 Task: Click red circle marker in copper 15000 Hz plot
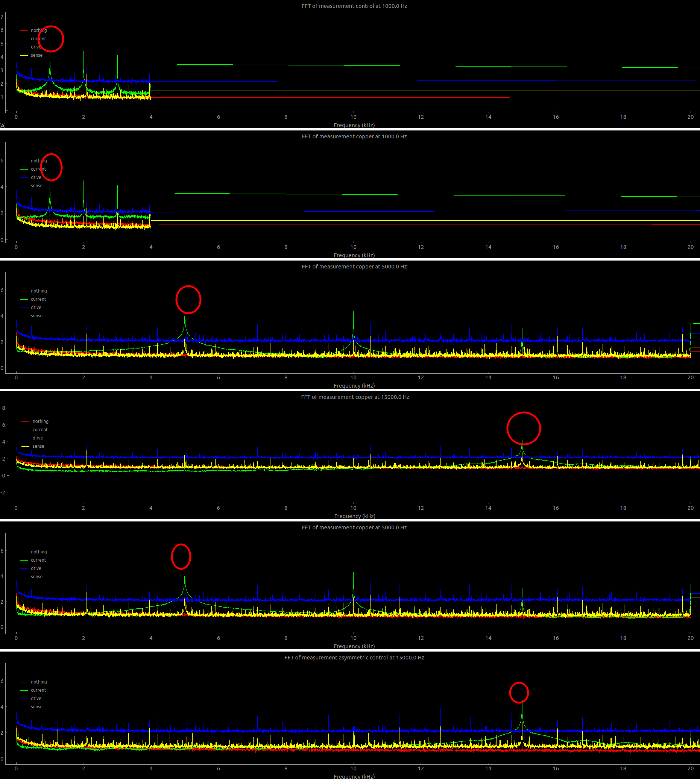524,428
